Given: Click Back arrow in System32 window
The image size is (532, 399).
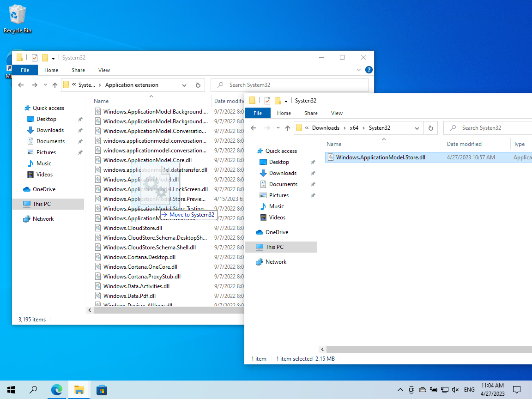Looking at the screenshot, I should 21,85.
